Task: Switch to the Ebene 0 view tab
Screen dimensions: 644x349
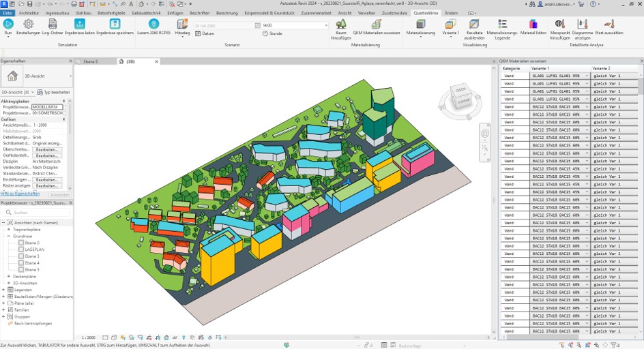Action: coord(90,61)
